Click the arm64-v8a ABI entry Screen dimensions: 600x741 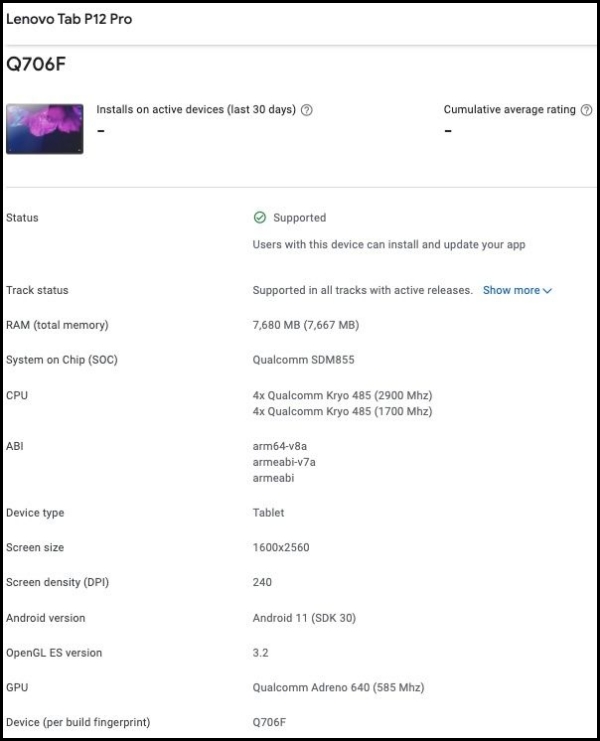(280, 446)
